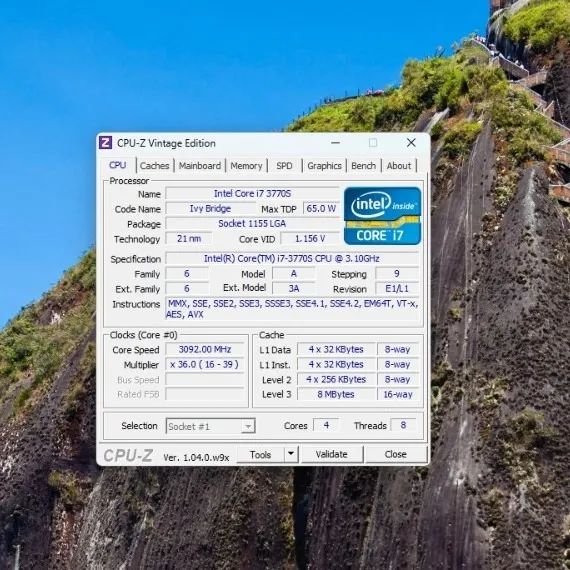Image resolution: width=570 pixels, height=570 pixels.
Task: Click the Multiplier value x 36.0 ( 16 - 39 )
Action: point(205,364)
